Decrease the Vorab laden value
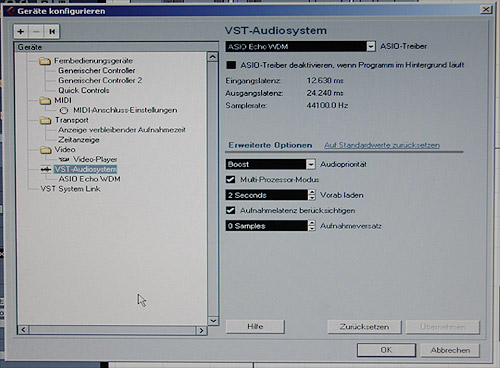Image resolution: width=500 pixels, height=368 pixels. [x=312, y=198]
